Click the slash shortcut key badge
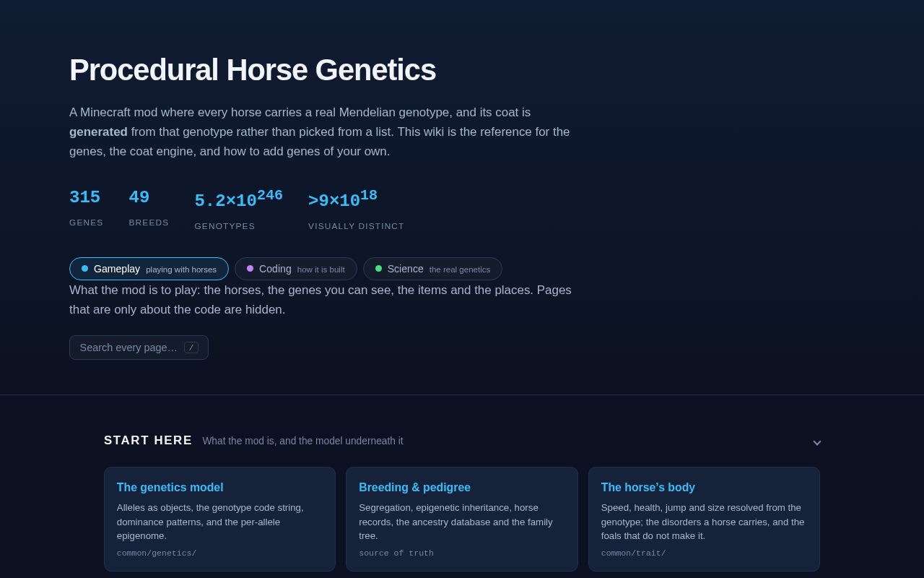 [x=191, y=348]
